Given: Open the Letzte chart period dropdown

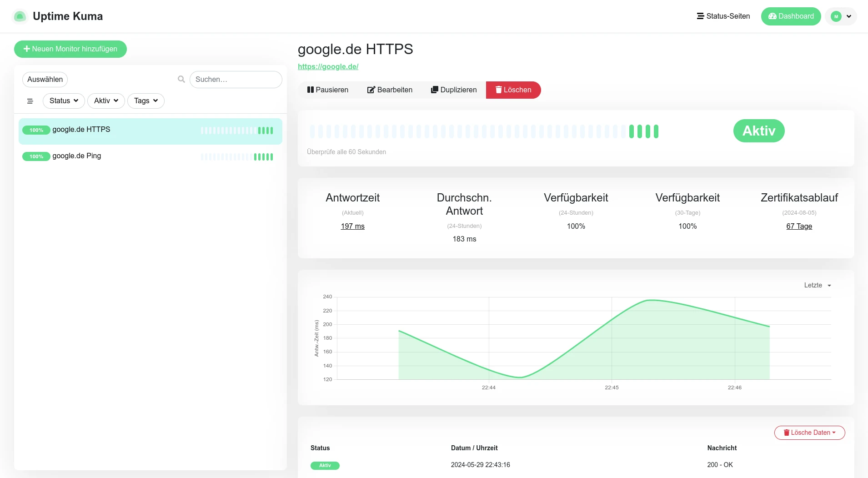Looking at the screenshot, I should point(818,285).
